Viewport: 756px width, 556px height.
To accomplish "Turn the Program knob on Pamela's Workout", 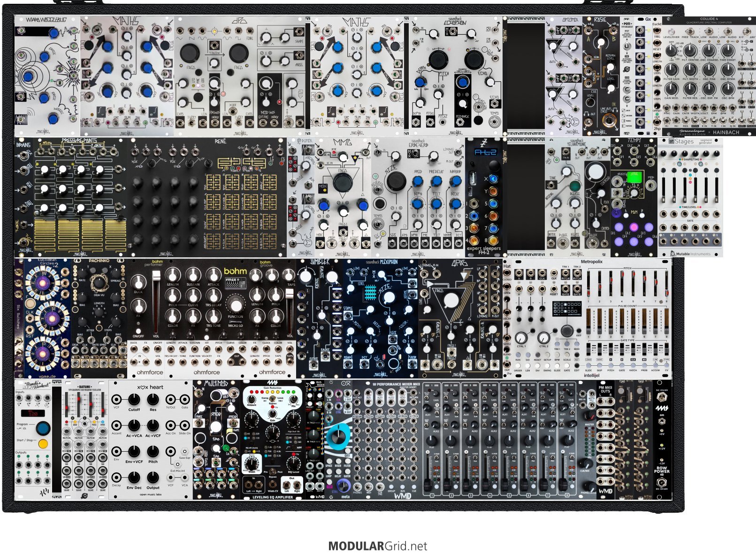I will point(43,428).
